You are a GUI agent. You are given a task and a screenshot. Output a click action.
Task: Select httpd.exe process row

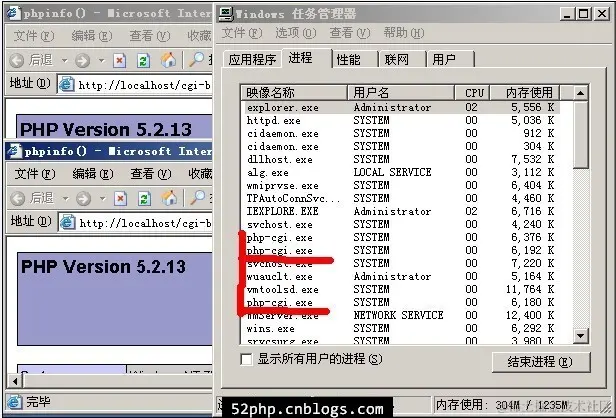pyautogui.click(x=400, y=121)
